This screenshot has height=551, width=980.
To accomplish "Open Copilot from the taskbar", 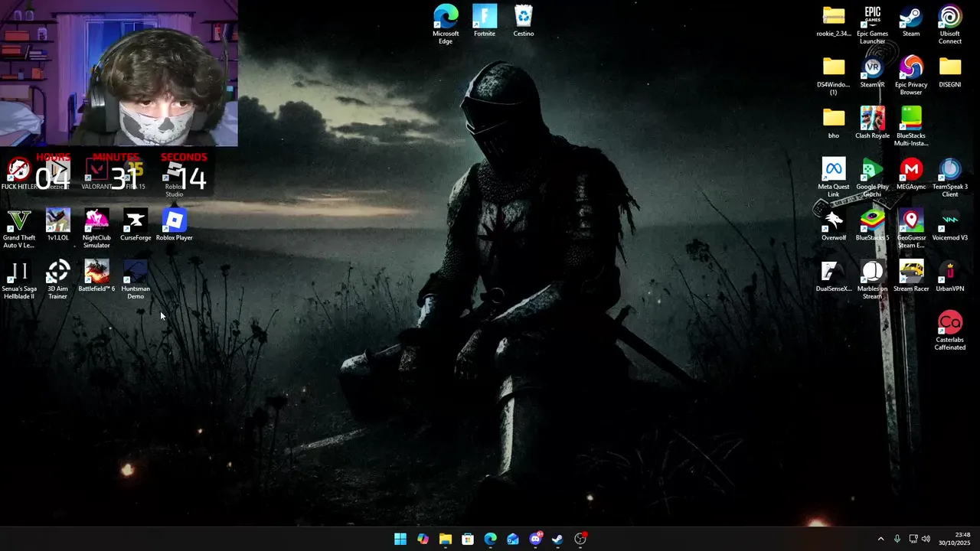I will pos(423,539).
